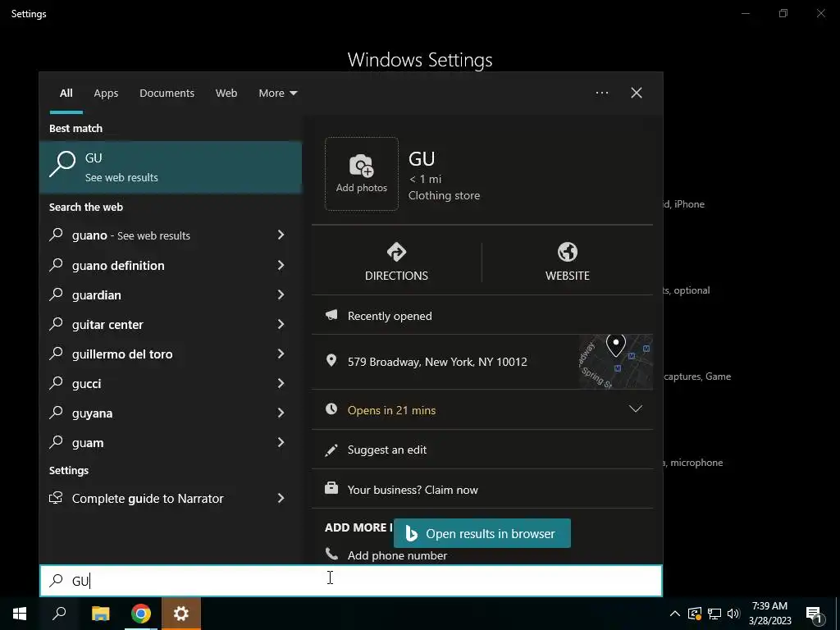Expand the guyana suggestion arrow
The width and height of the screenshot is (840, 630).
tap(281, 412)
